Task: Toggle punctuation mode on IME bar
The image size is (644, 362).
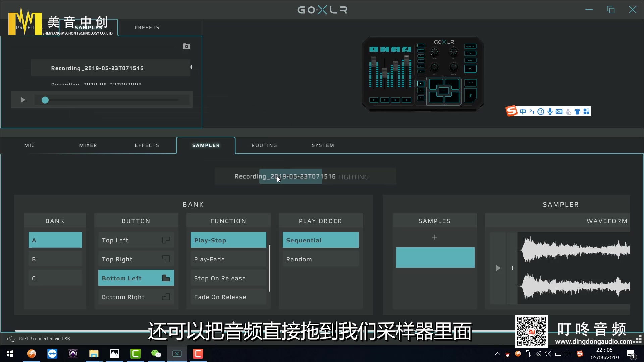Action: [x=532, y=112]
